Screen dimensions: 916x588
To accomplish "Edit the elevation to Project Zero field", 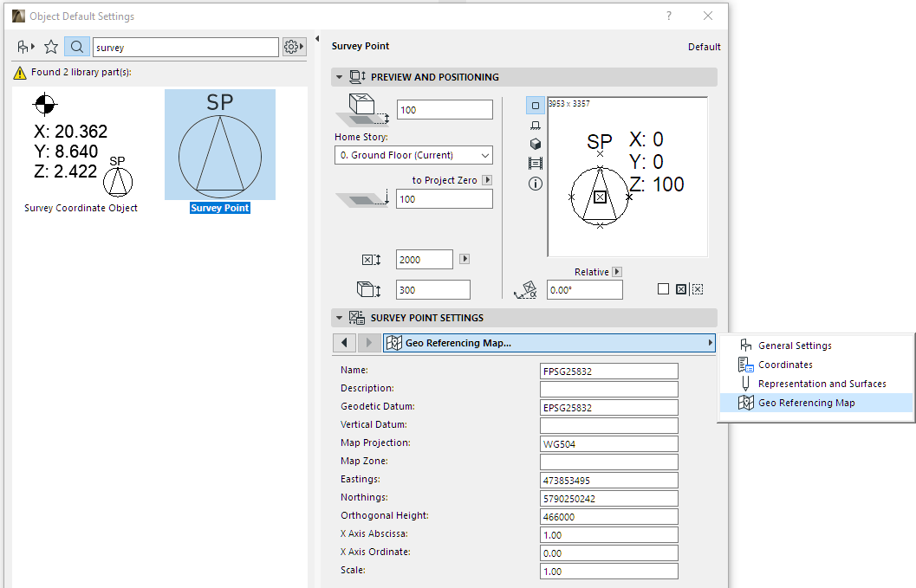I will (445, 199).
